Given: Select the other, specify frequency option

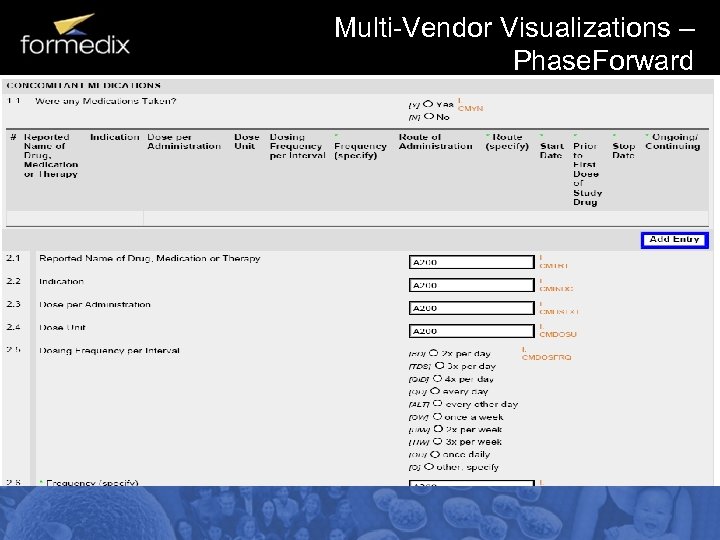Looking at the screenshot, I should tap(428, 467).
